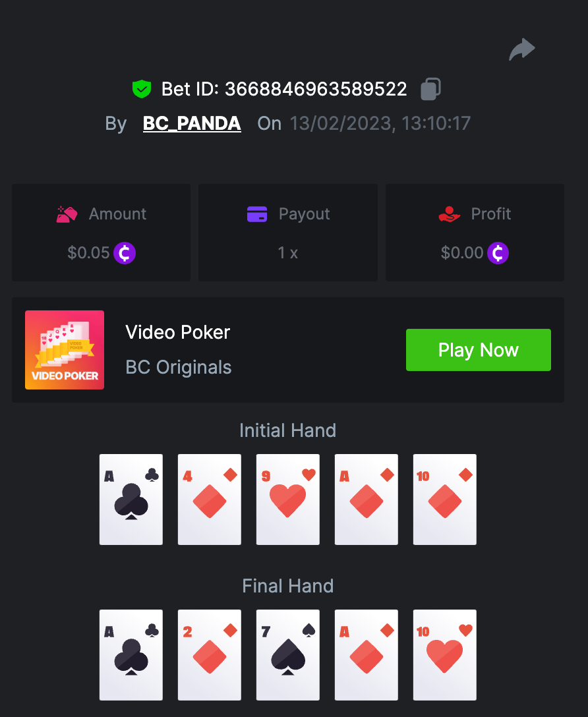The height and width of the screenshot is (717, 588).
Task: Click the green verified shield icon
Action: pos(142,89)
